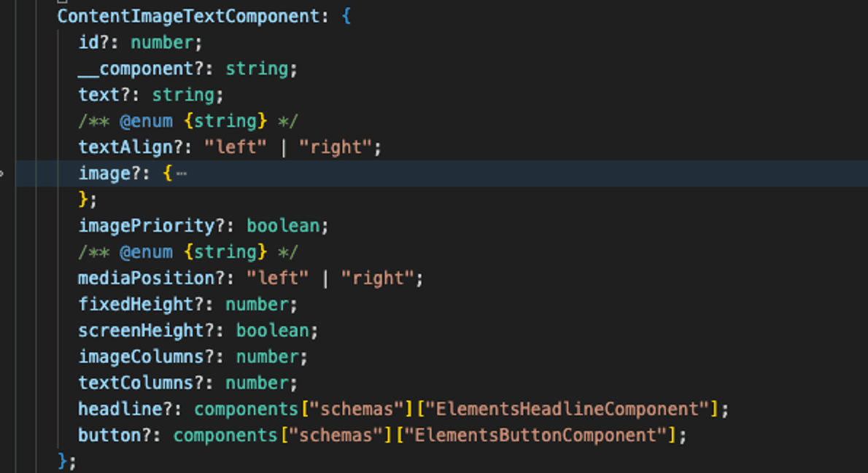
Task: Place cursor on textAlign property name
Action: pos(125,147)
